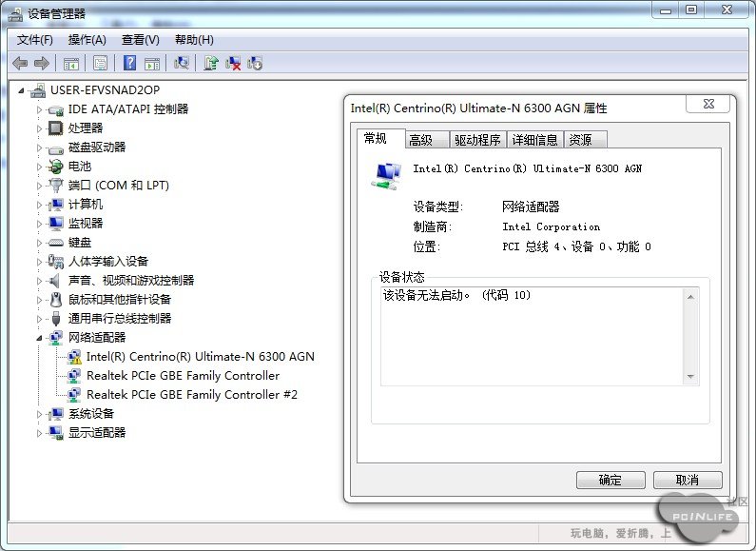The width and height of the screenshot is (756, 551).
Task: Expand the 电池 node
Action: pyautogui.click(x=40, y=167)
